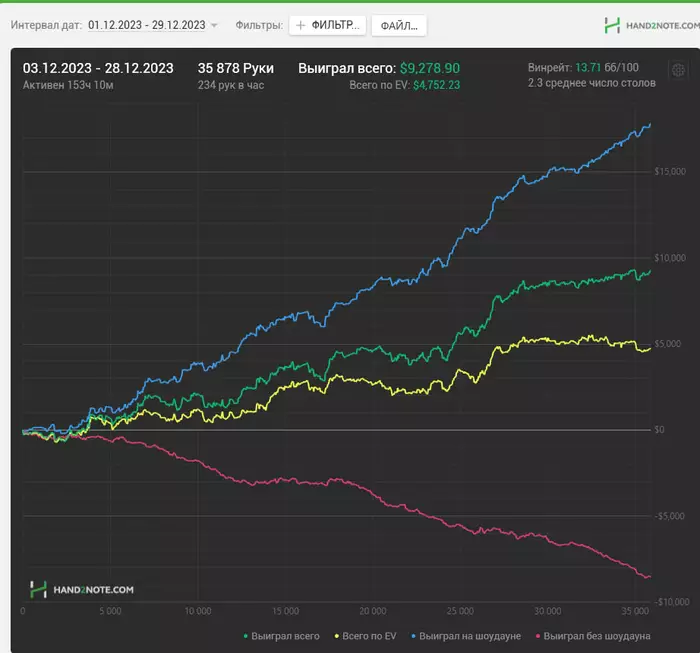Click the Интервал дат label

[x=46, y=25]
